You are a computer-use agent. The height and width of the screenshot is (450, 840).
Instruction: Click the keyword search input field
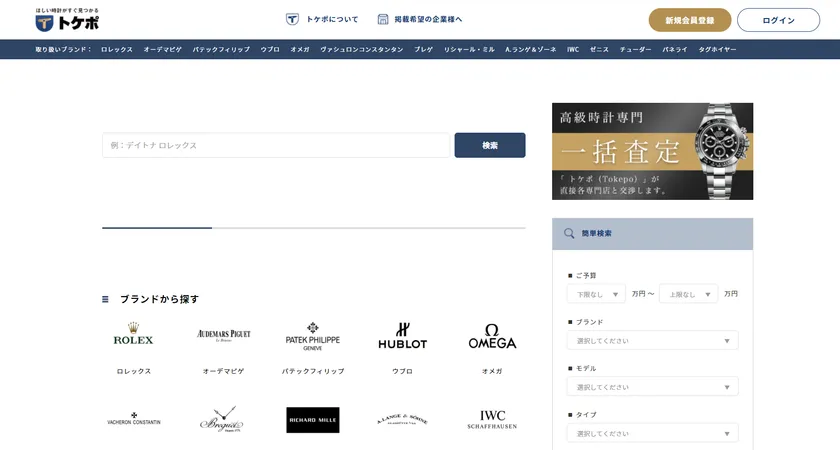pyautogui.click(x=276, y=145)
